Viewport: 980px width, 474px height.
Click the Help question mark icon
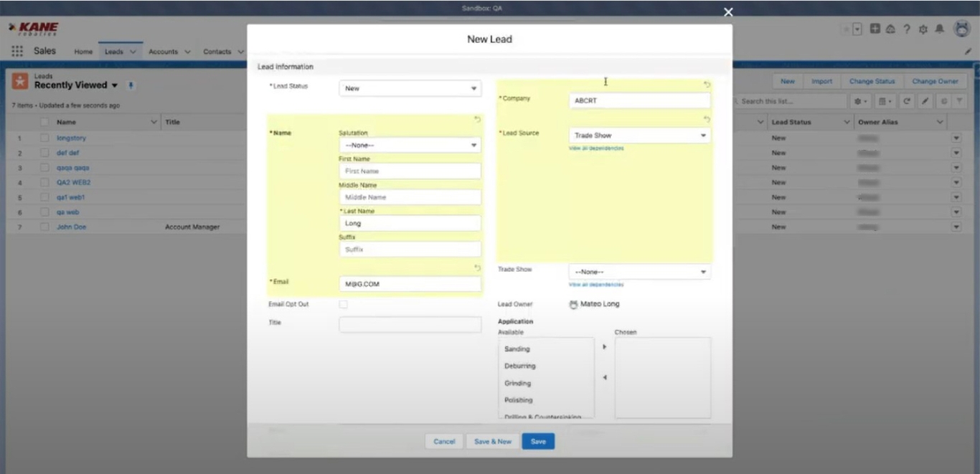tap(907, 29)
